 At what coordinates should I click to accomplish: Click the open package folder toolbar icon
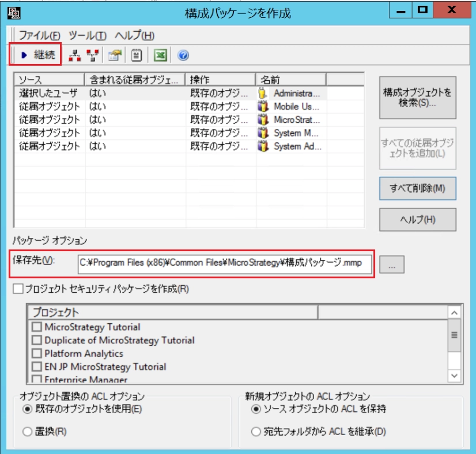(115, 55)
